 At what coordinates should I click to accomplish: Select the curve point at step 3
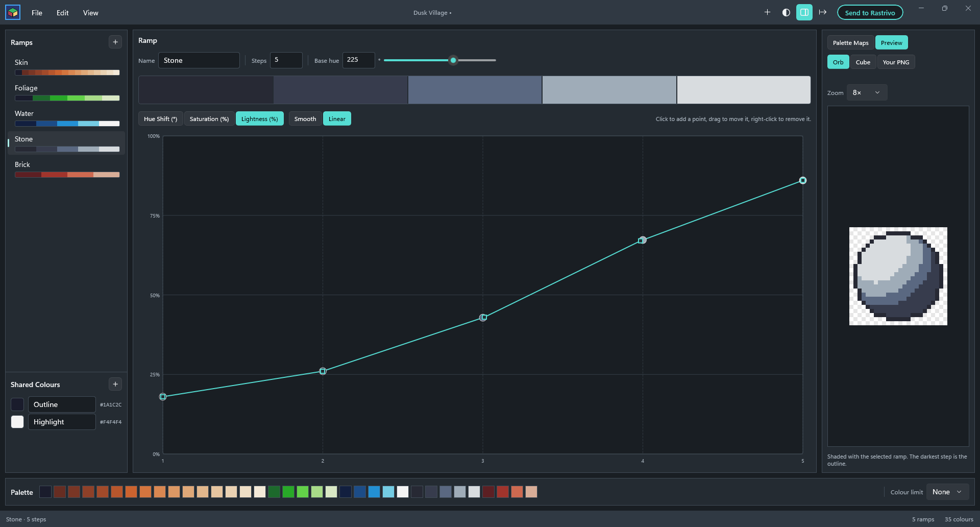click(x=483, y=318)
